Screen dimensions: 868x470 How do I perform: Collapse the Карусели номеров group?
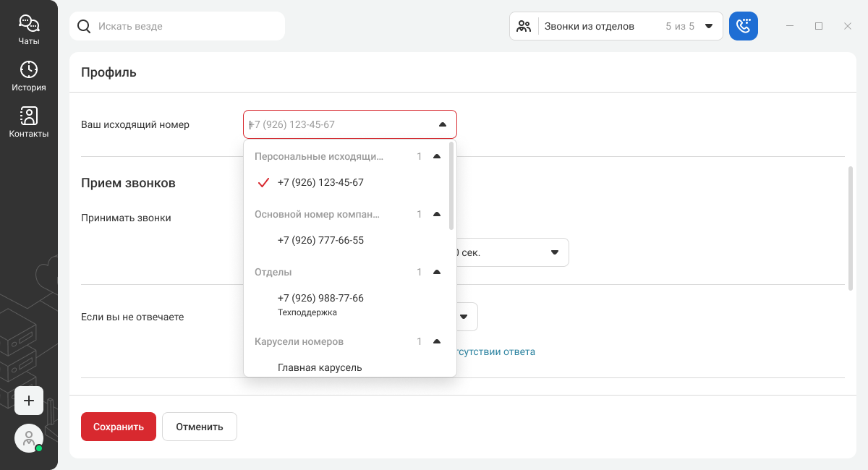436,341
